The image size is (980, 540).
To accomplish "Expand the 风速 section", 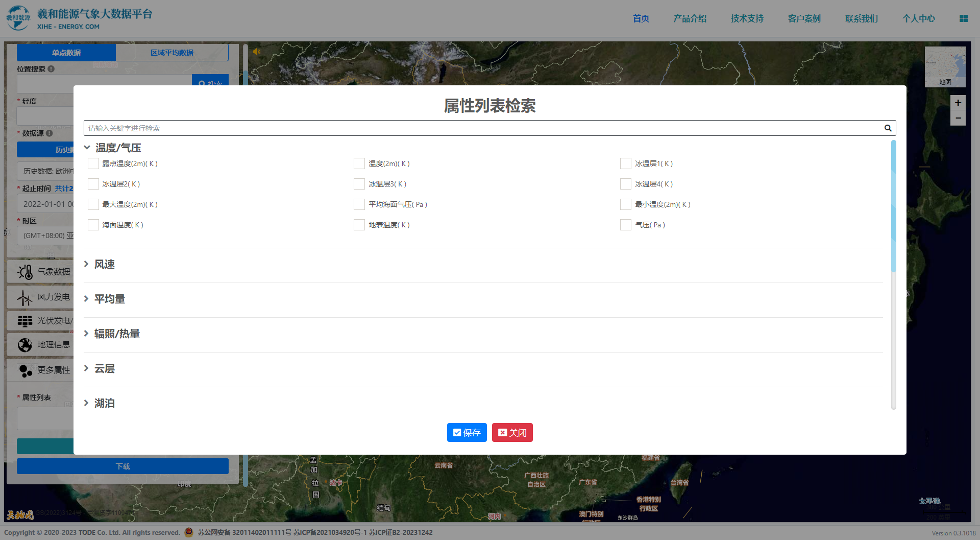I will coord(104,264).
